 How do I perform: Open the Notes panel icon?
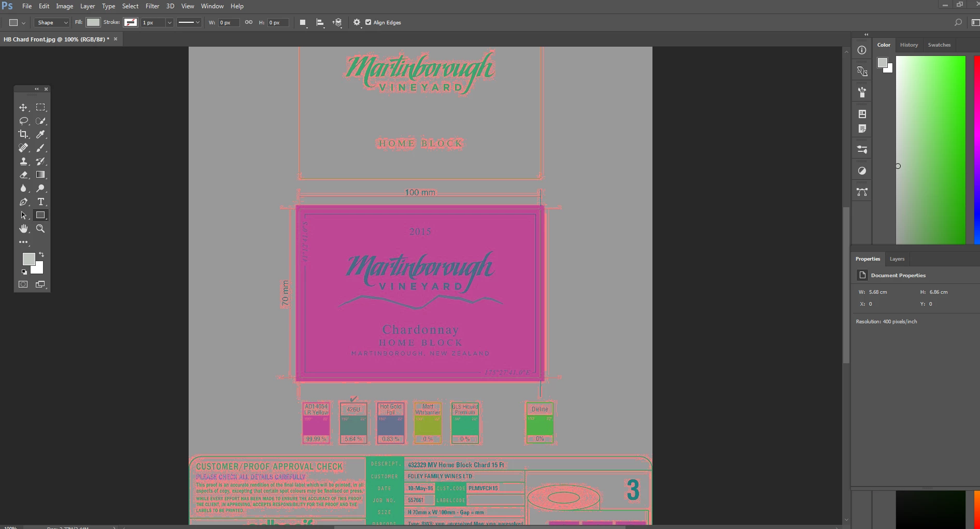pyautogui.click(x=862, y=128)
